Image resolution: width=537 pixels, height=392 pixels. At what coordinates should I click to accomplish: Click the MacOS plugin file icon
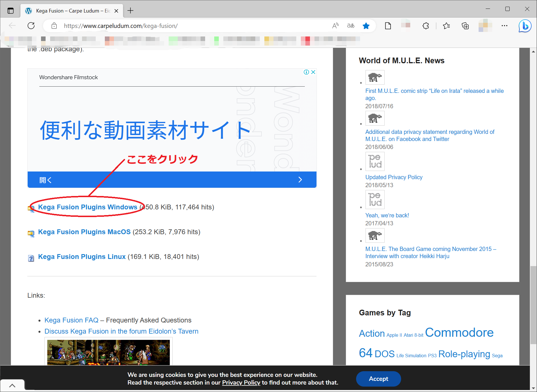(x=31, y=234)
